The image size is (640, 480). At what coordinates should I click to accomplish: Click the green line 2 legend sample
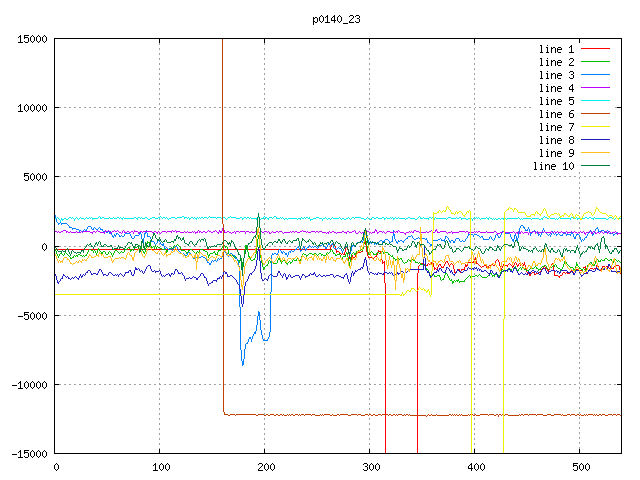pyautogui.click(x=596, y=62)
